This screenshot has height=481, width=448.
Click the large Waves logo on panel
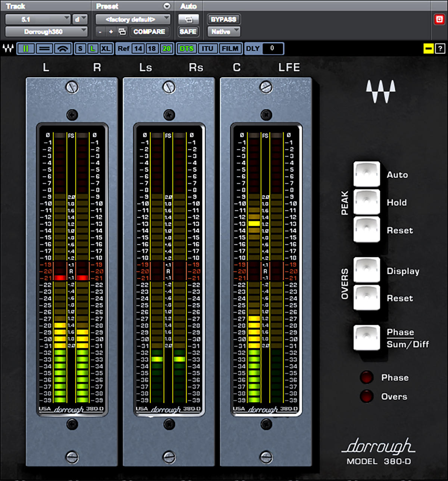point(380,92)
